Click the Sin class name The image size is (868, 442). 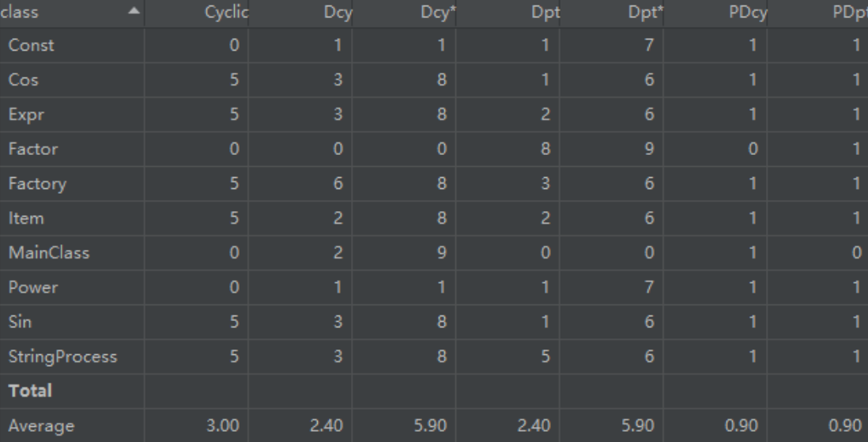[x=18, y=322]
